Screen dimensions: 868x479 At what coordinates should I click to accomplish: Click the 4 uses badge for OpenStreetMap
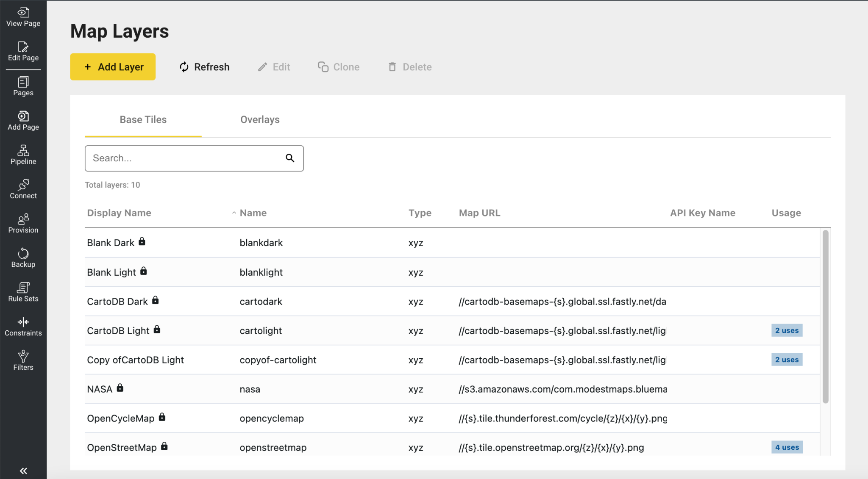point(787,447)
